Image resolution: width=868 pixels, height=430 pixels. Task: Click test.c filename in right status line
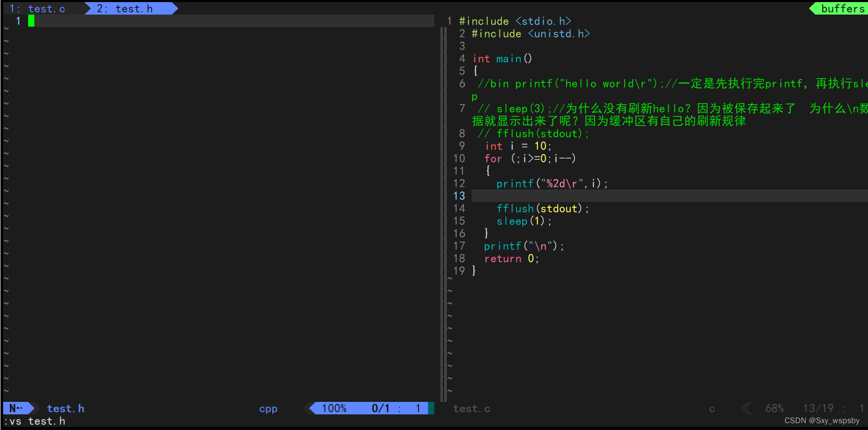coord(472,409)
